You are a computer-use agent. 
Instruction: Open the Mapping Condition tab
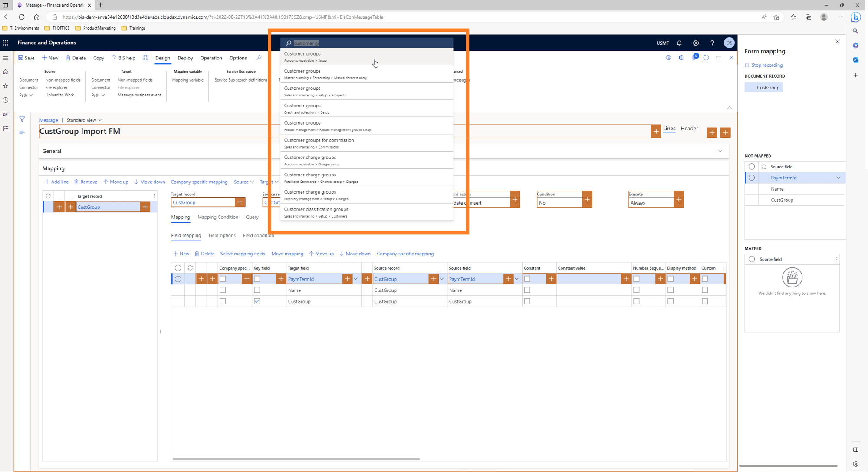218,217
